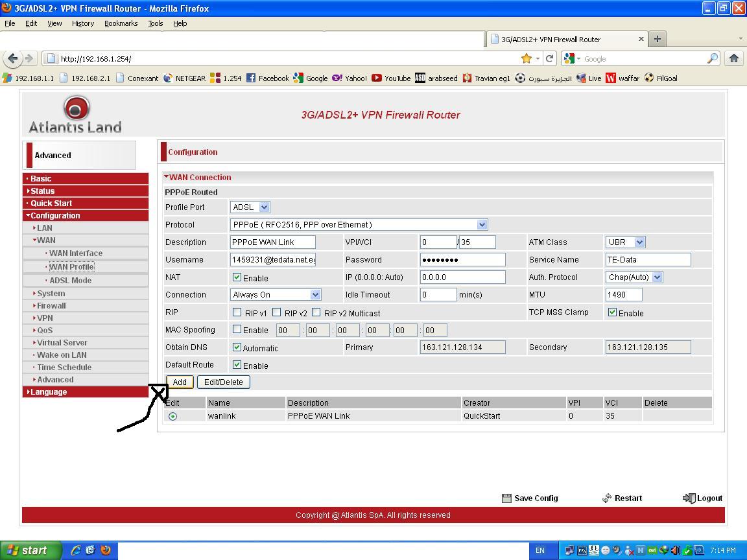Open the File menu

10,23
